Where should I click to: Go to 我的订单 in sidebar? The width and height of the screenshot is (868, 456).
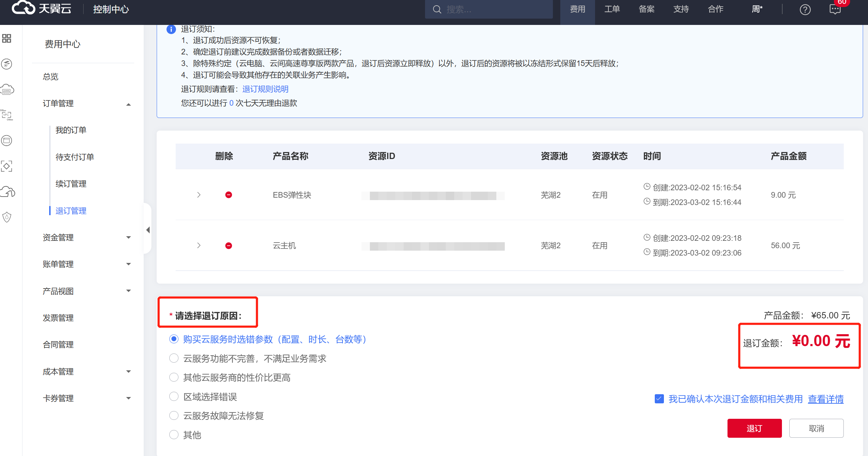tap(71, 130)
